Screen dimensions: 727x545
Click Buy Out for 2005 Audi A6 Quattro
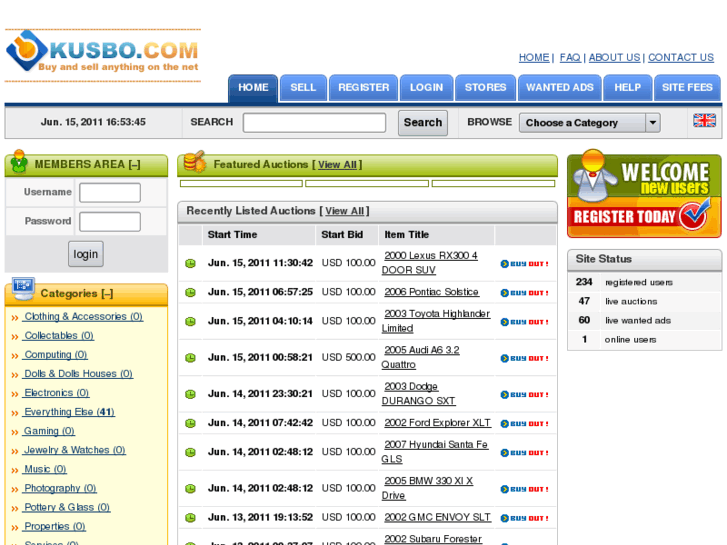(x=524, y=358)
